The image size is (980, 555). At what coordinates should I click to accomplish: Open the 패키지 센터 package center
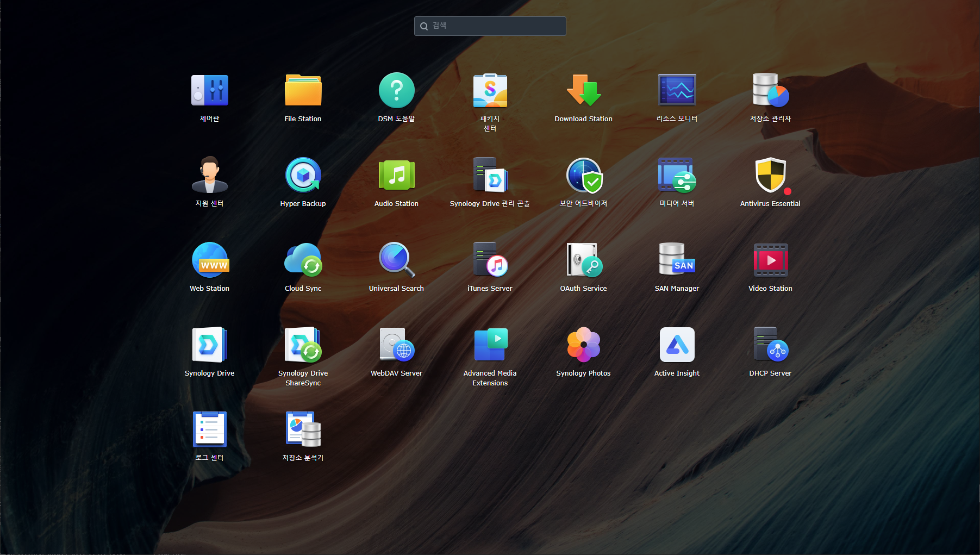[490, 90]
